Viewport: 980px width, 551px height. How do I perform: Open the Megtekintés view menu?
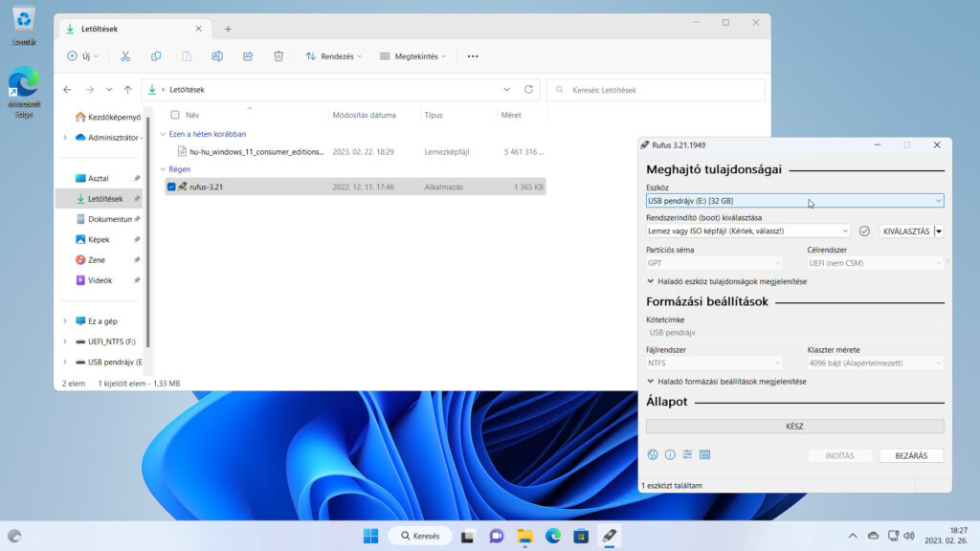pyautogui.click(x=412, y=56)
